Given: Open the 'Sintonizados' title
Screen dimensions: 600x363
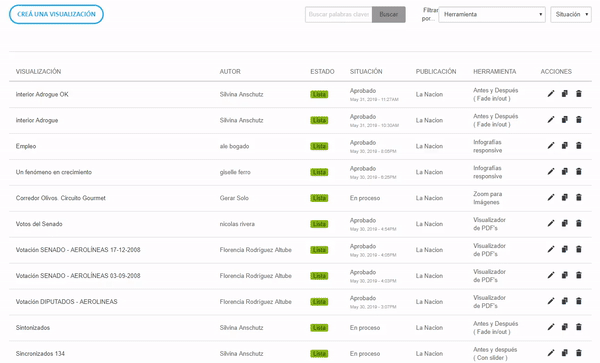Looking at the screenshot, I should [x=33, y=328].
